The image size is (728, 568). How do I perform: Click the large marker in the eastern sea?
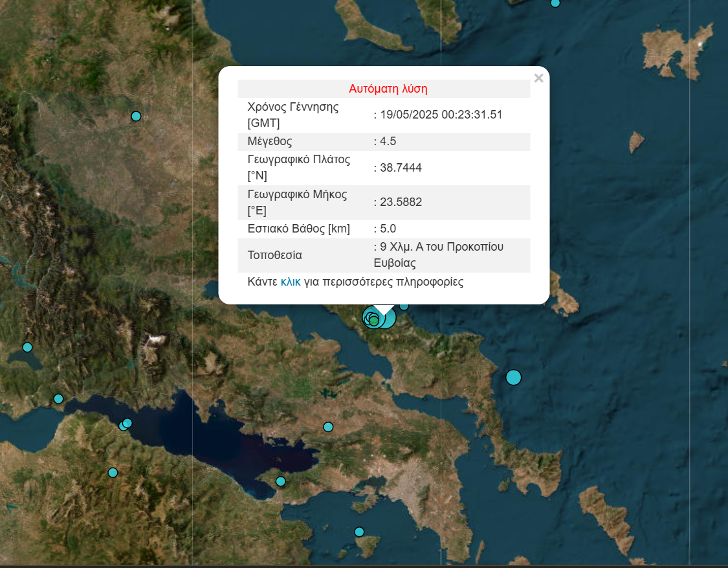[x=513, y=377]
